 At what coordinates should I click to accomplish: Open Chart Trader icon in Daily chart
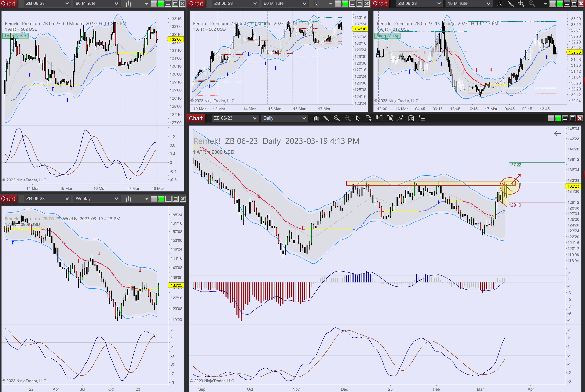379,118
